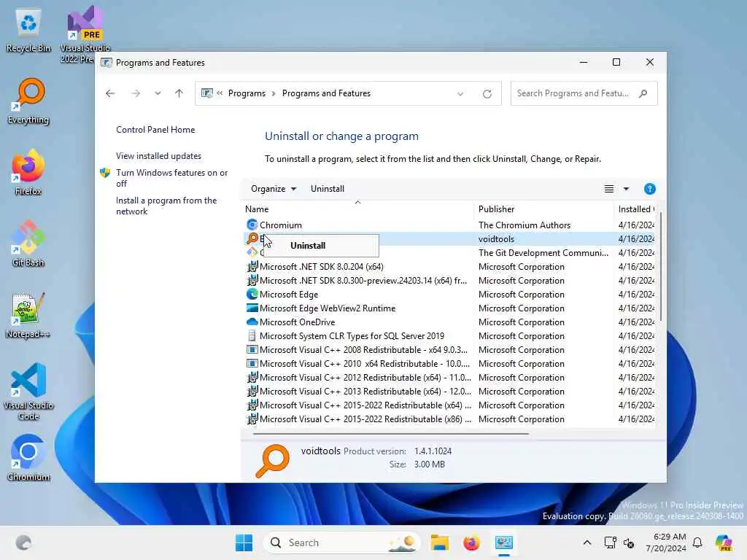Open Copilot preview icon in taskbar
This screenshot has width=747, height=560.
tap(724, 542)
